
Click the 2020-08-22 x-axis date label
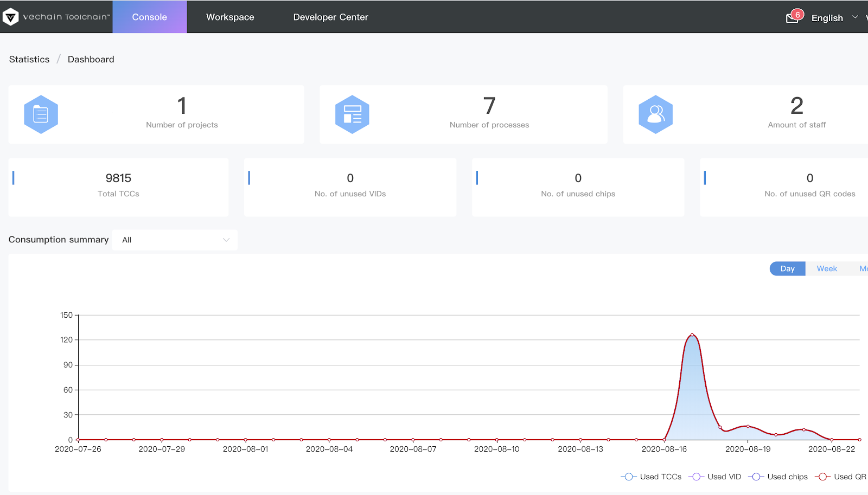pyautogui.click(x=832, y=449)
